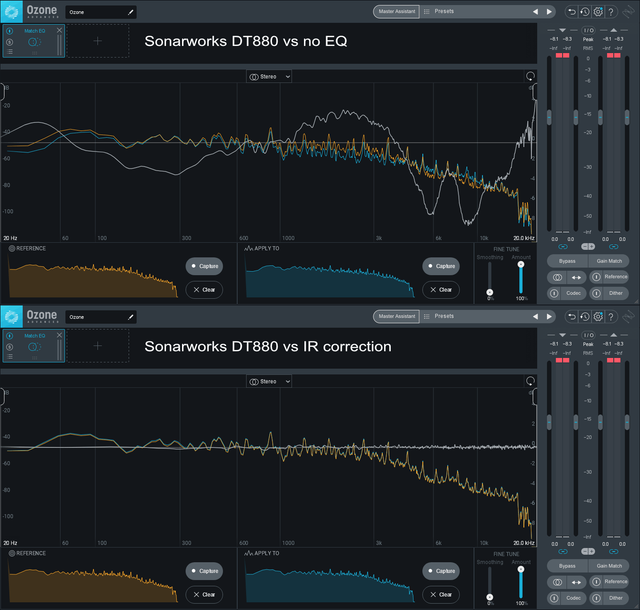Capture the Reference spectrum in bottom window

[x=204, y=571]
